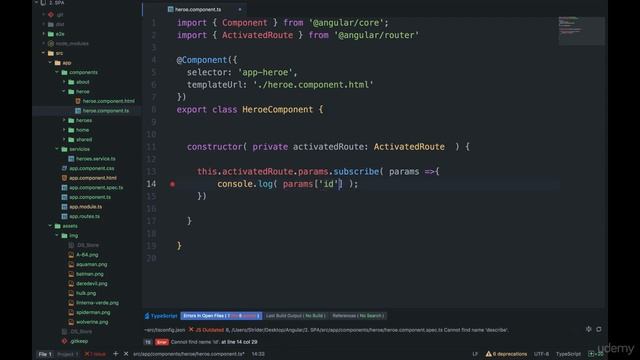Image resolution: width=640 pixels, height=360 pixels.
Task: Click the TypeScript panel label icon
Action: [x=147, y=316]
